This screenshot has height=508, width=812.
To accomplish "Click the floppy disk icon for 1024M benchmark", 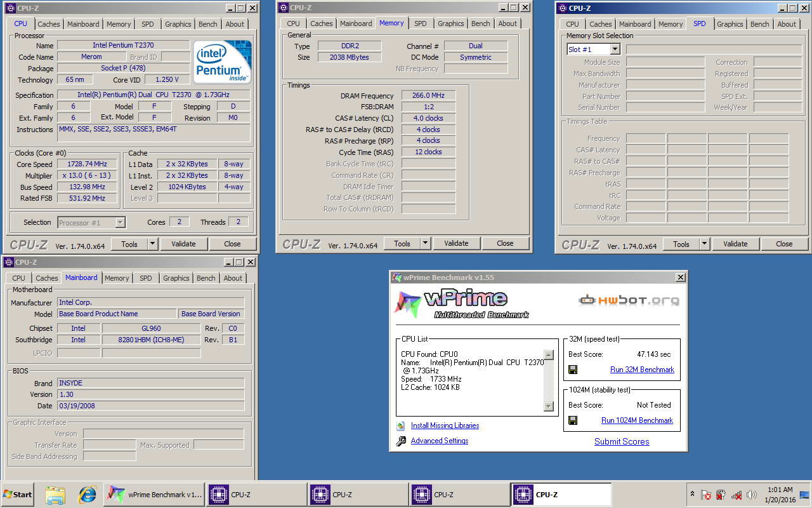I will pyautogui.click(x=573, y=420).
